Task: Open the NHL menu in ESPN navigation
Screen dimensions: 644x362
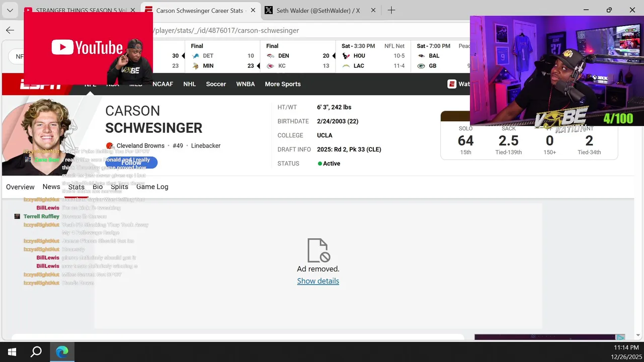Action: [x=190, y=84]
